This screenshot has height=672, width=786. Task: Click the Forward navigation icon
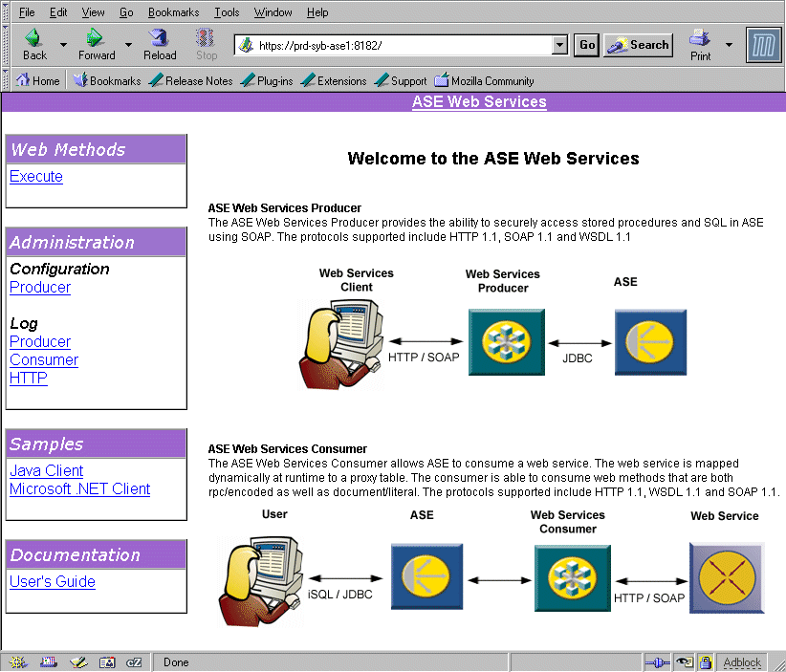click(96, 38)
